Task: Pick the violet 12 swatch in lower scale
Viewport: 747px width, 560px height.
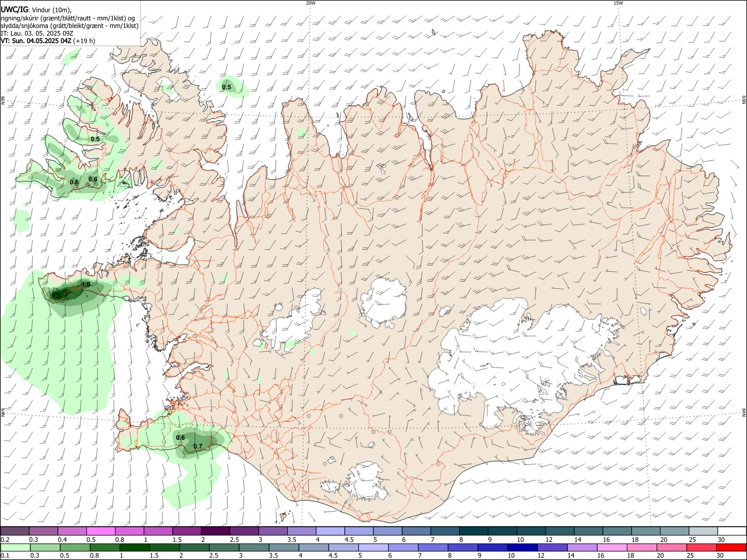Action: pyautogui.click(x=552, y=547)
